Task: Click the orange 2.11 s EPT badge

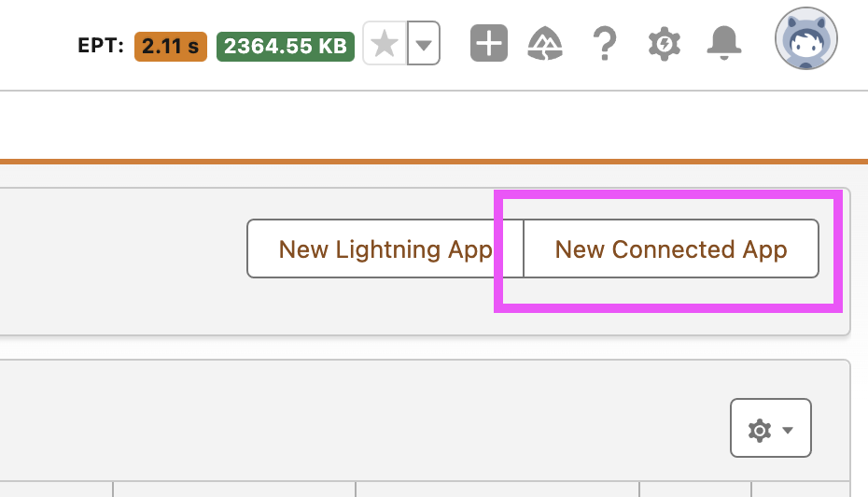Action: (171, 45)
